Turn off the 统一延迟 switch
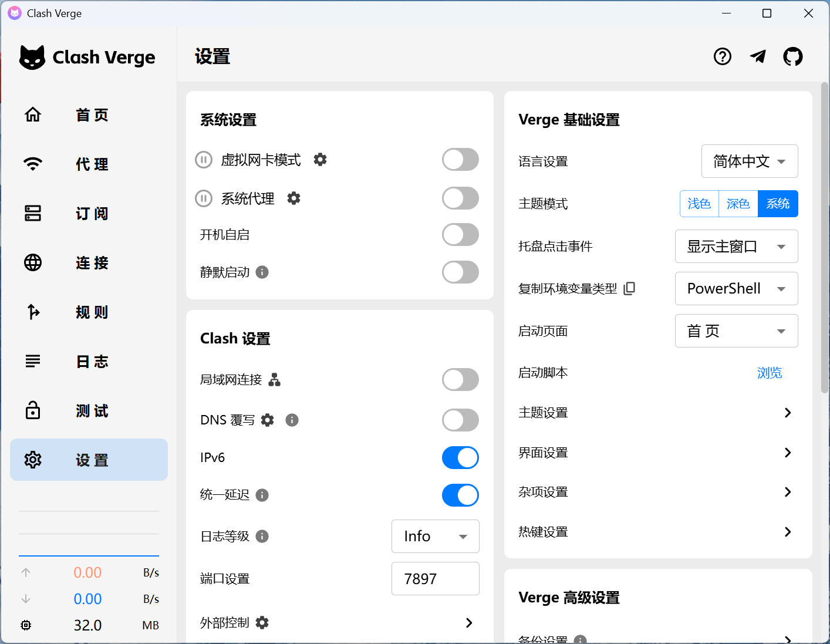Image resolution: width=830 pixels, height=644 pixels. pyautogui.click(x=460, y=495)
